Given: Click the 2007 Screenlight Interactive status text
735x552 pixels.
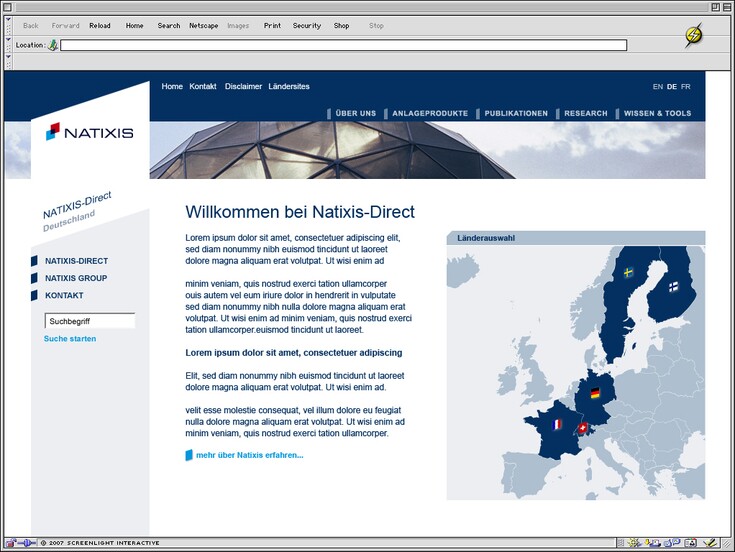Looking at the screenshot, I should pyautogui.click(x=100, y=543).
